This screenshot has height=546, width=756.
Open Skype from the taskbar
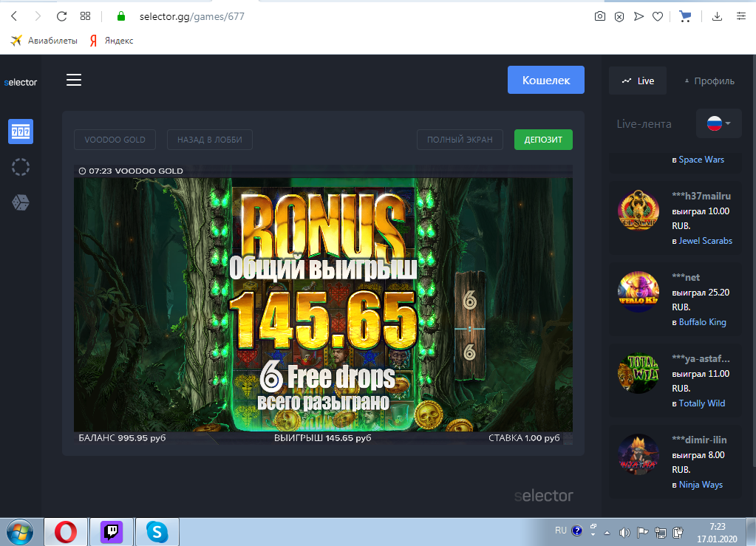(x=157, y=532)
